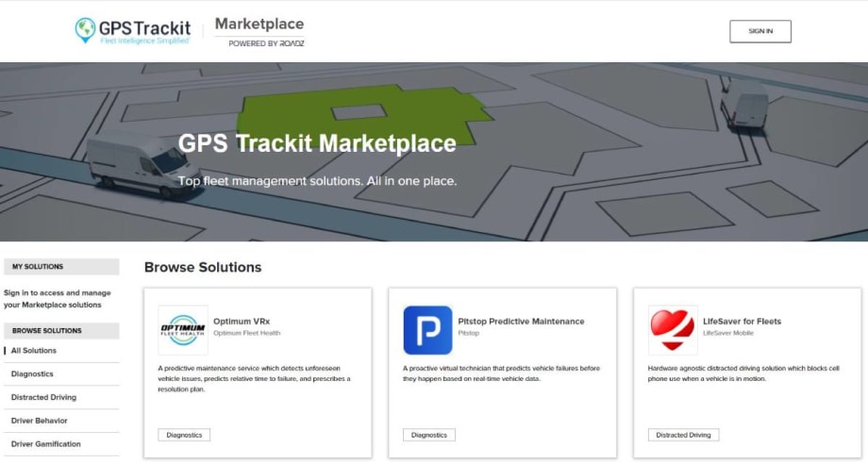Screen dimensions: 868x464
Task: Open the Optimum VRx title
Action: coord(242,322)
